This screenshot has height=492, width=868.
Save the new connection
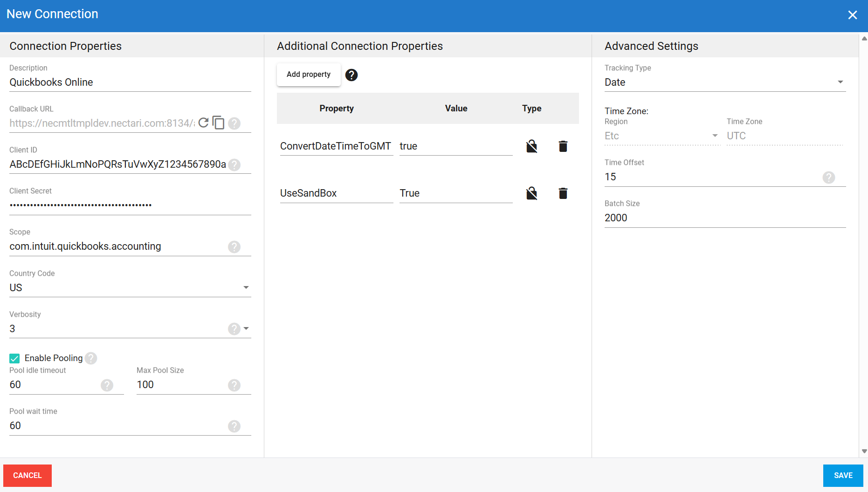(843, 475)
